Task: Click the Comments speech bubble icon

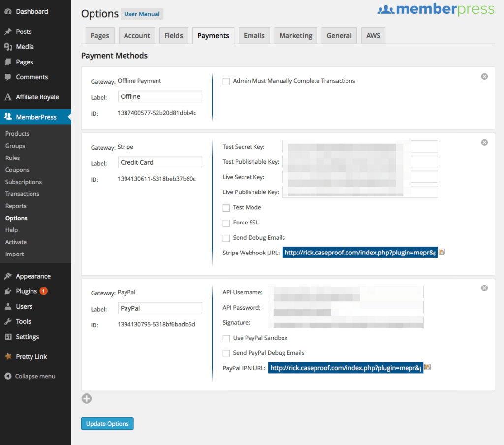Action: click(x=8, y=77)
